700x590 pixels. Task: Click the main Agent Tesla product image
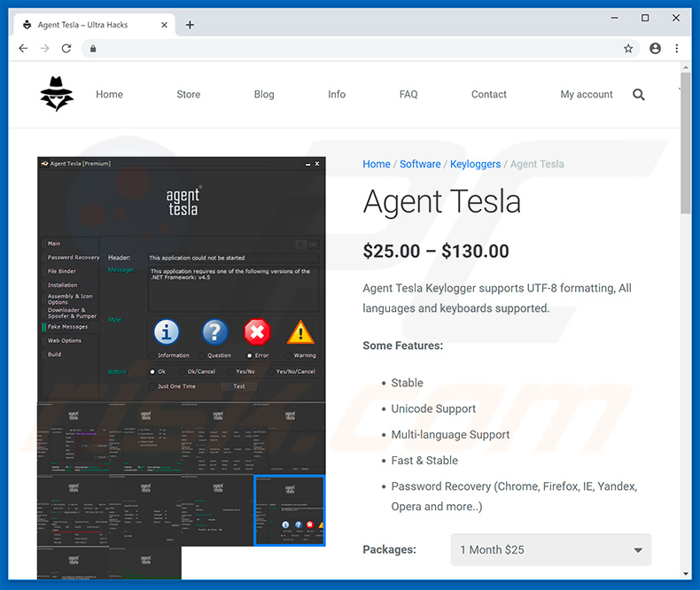[x=181, y=279]
